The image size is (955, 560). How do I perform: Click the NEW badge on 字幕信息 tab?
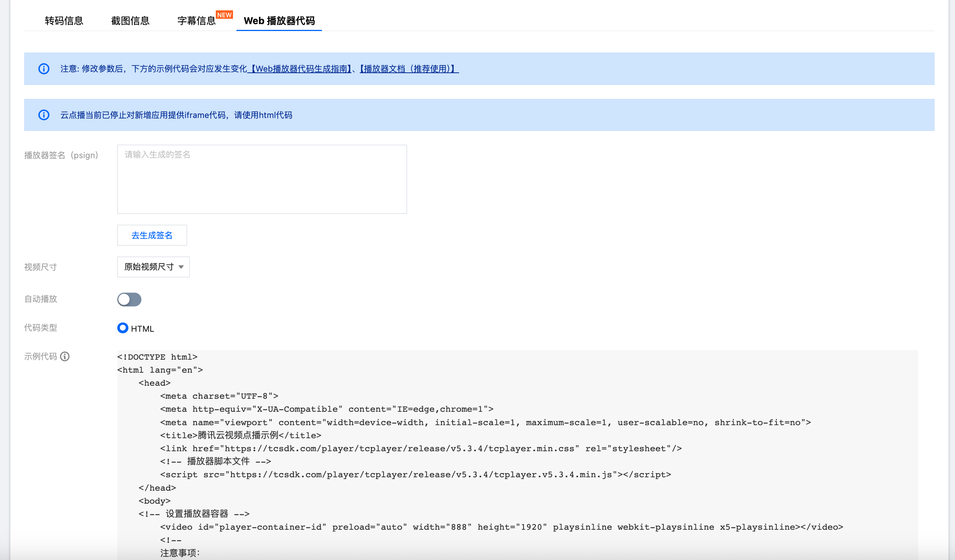click(224, 15)
